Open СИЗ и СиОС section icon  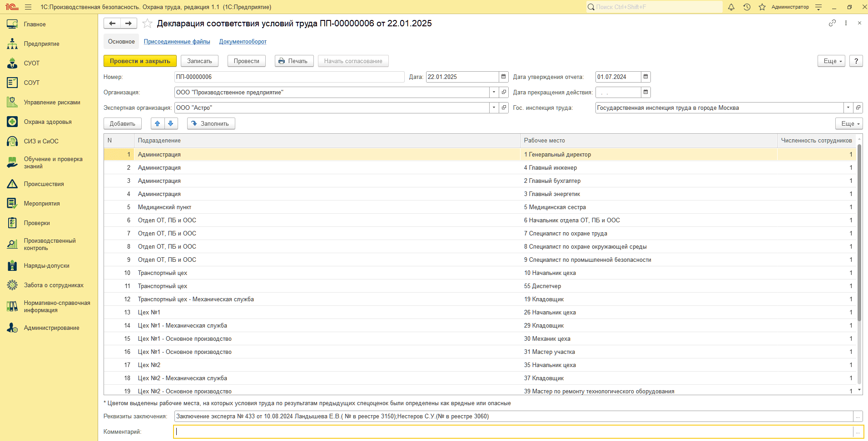coord(12,142)
